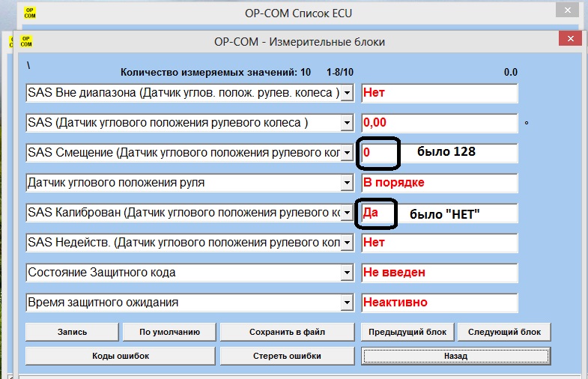588x379 pixels.
Task: Open the SAS Недейств. parameter dropdown
Action: coord(347,243)
